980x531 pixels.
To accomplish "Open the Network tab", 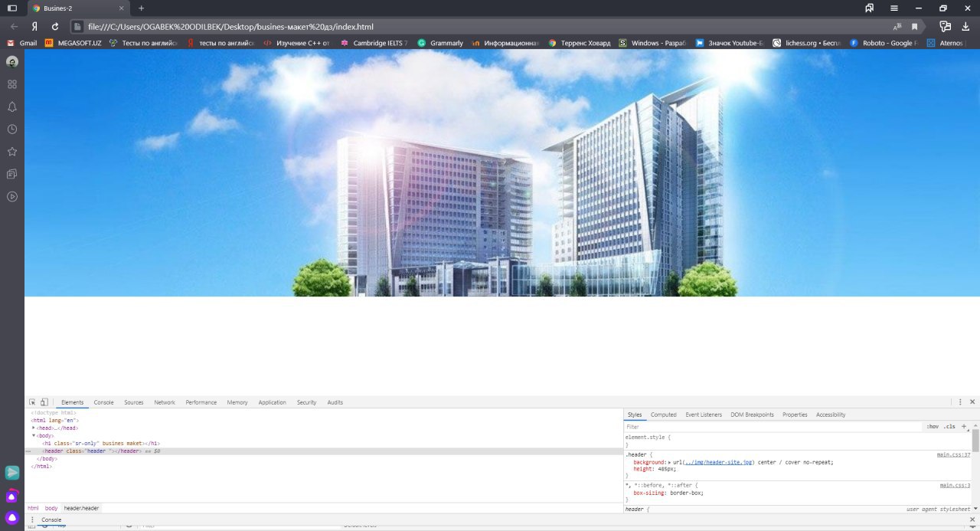I will point(165,402).
